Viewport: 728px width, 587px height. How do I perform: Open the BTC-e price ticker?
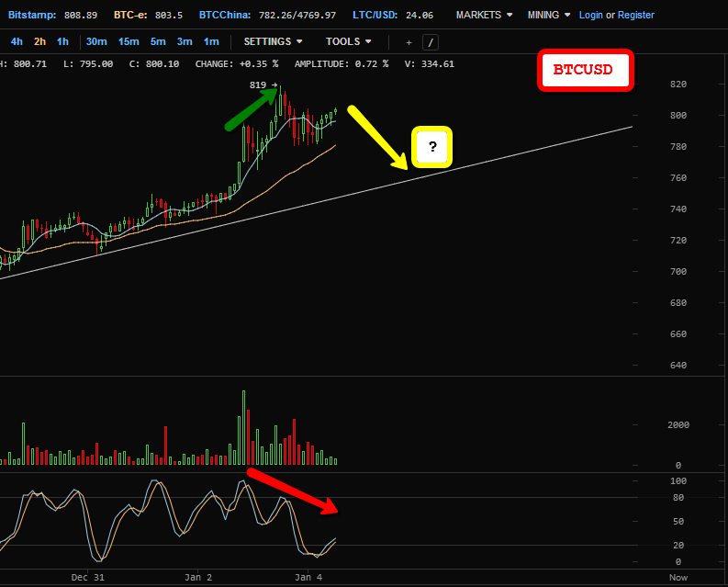coord(148,15)
